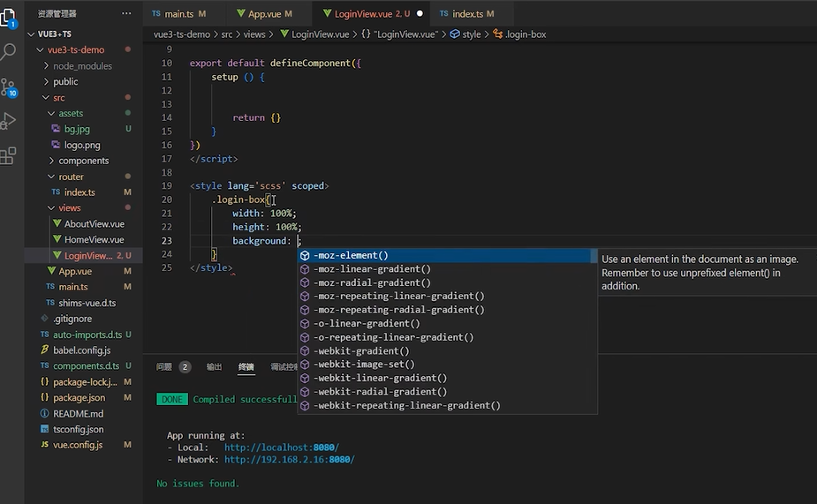817x504 pixels.
Task: Select -moz-element() suggestion
Action: [x=447, y=255]
